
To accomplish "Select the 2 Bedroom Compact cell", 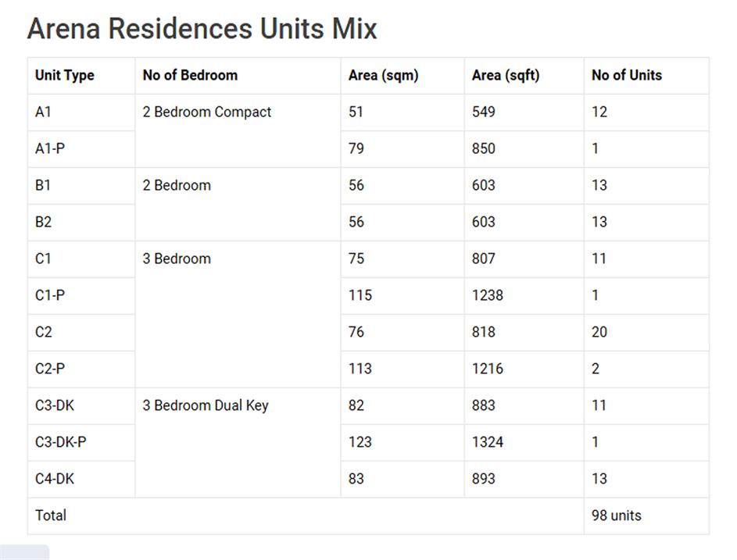I will pyautogui.click(x=206, y=112).
